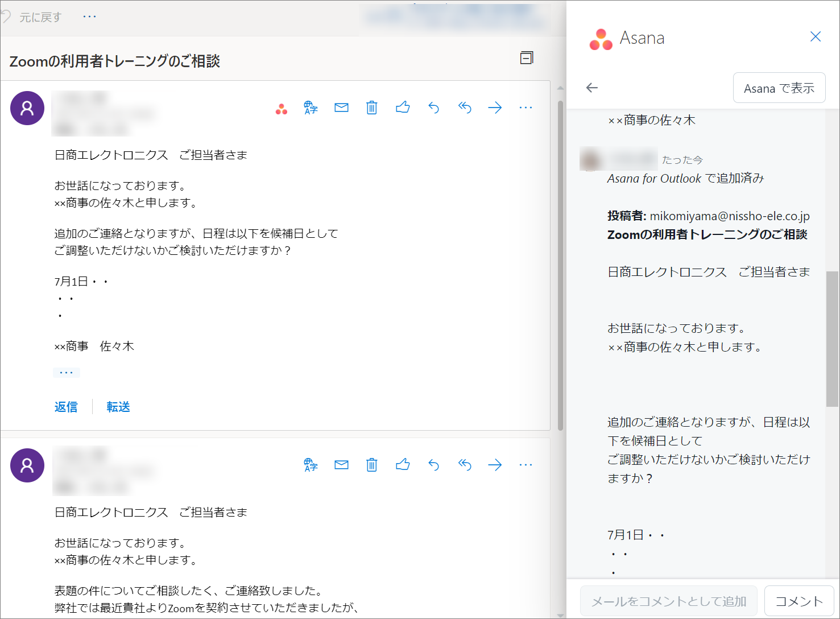The image size is (840, 619).
Task: Forward second message with right arrow icon
Action: click(x=495, y=465)
